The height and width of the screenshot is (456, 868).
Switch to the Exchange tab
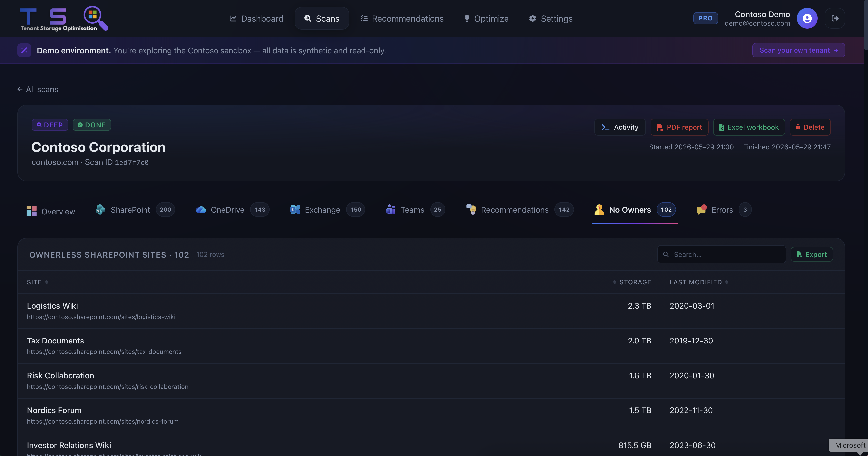[x=328, y=210]
